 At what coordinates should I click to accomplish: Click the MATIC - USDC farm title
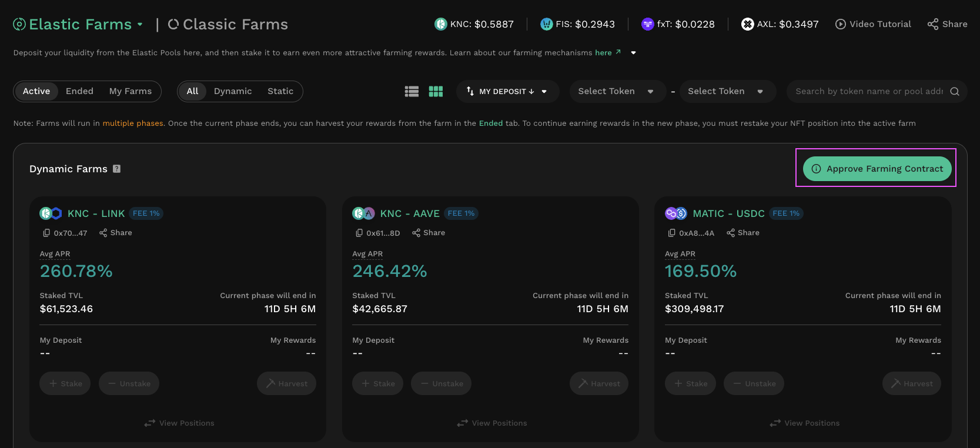[729, 213]
